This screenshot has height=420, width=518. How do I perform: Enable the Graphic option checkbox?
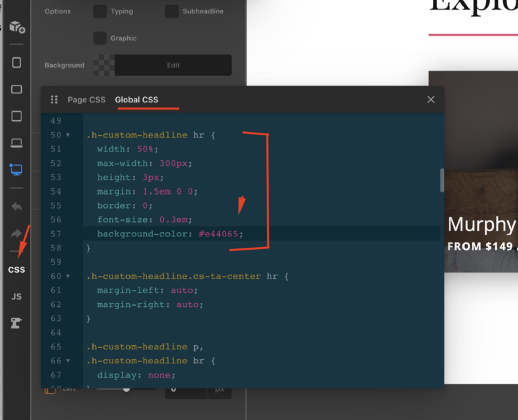point(100,38)
